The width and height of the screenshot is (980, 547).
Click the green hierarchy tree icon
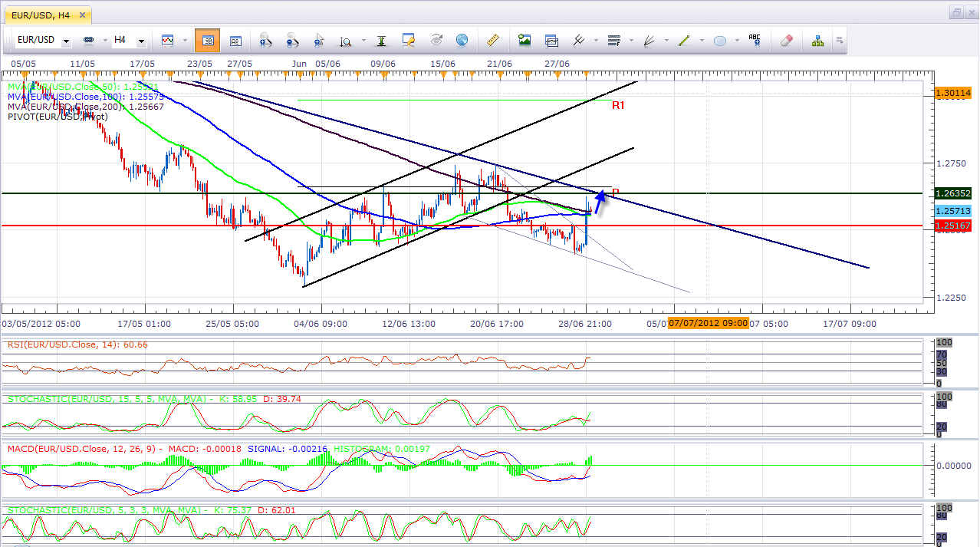point(817,40)
